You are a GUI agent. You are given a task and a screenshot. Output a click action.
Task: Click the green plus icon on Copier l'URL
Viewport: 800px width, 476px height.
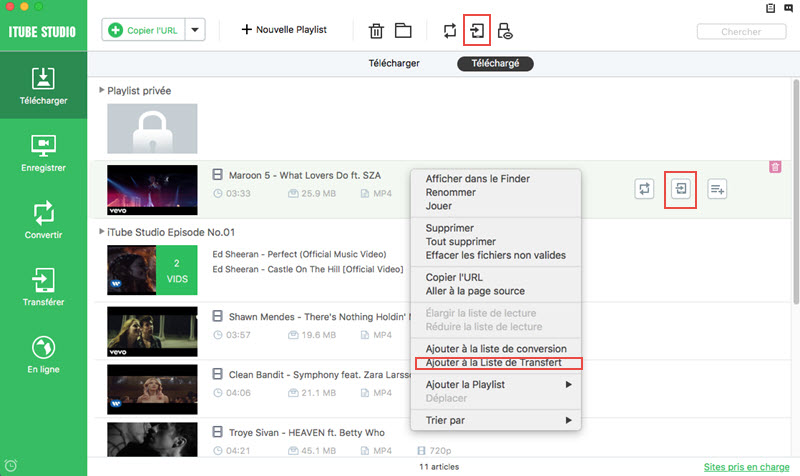click(116, 30)
